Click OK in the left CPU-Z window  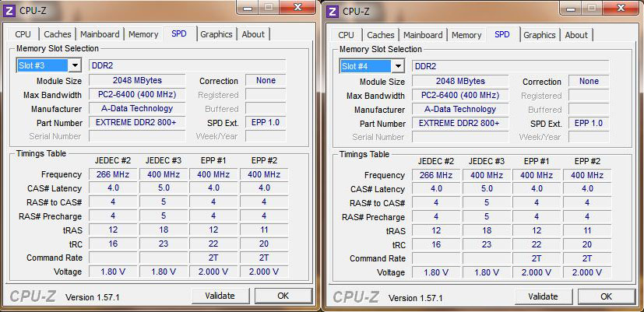coord(283,296)
